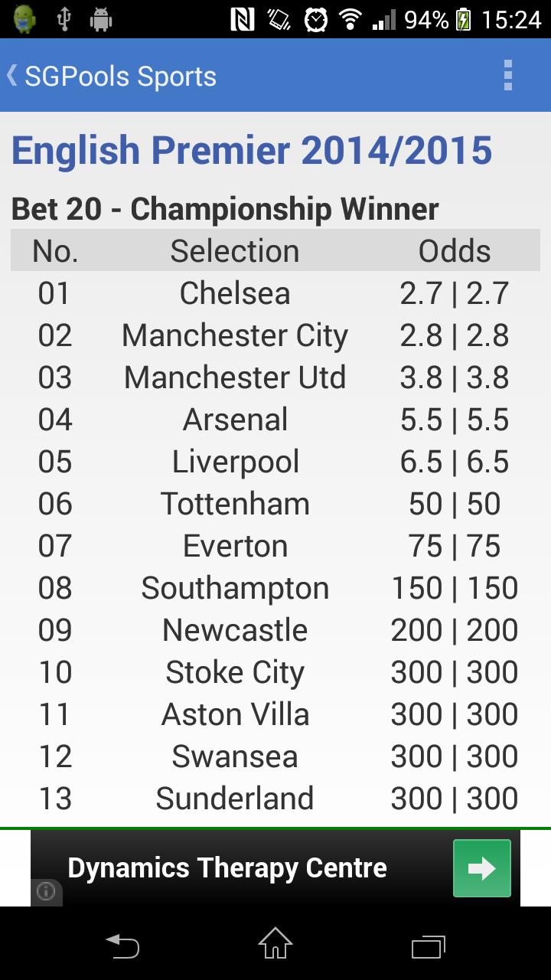Select Liverpool at odds 6.5
The height and width of the screenshot is (980, 551).
(x=235, y=461)
